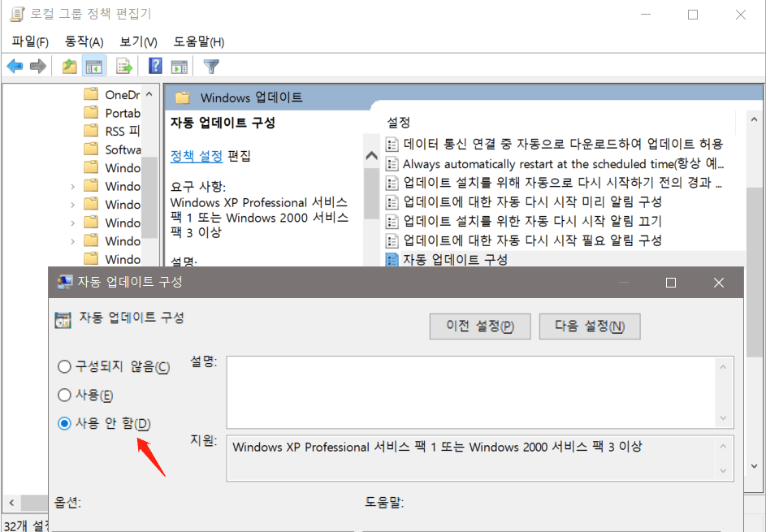Image resolution: width=766 pixels, height=532 pixels.
Task: Click the Up one level folder icon
Action: 69,66
